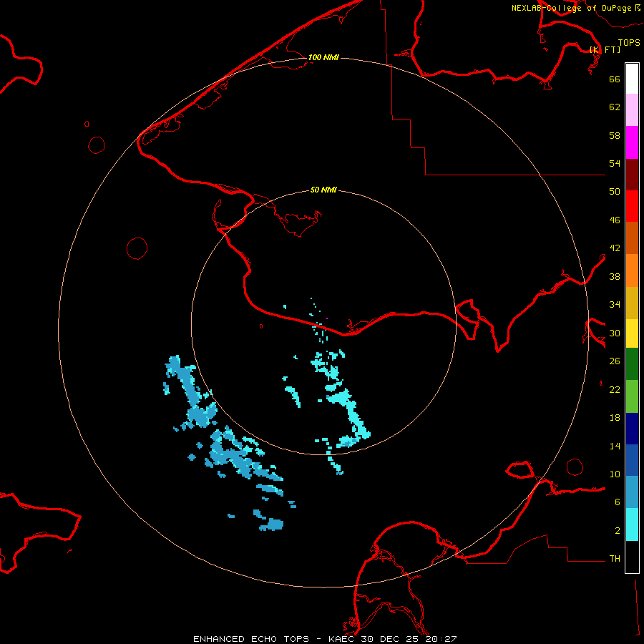Viewport: 644px width, 644px height.
Task: Click the "50 NMI" range ring label
Action: coord(323,190)
